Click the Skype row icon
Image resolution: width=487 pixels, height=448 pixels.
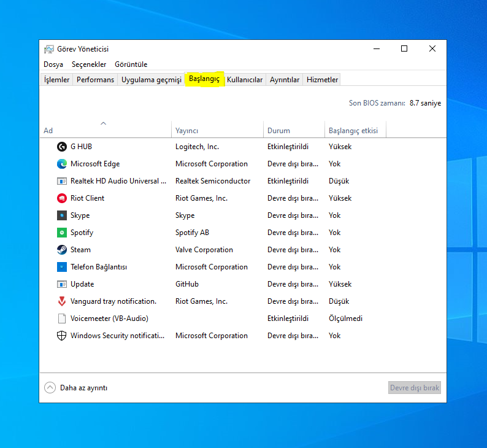[62, 215]
